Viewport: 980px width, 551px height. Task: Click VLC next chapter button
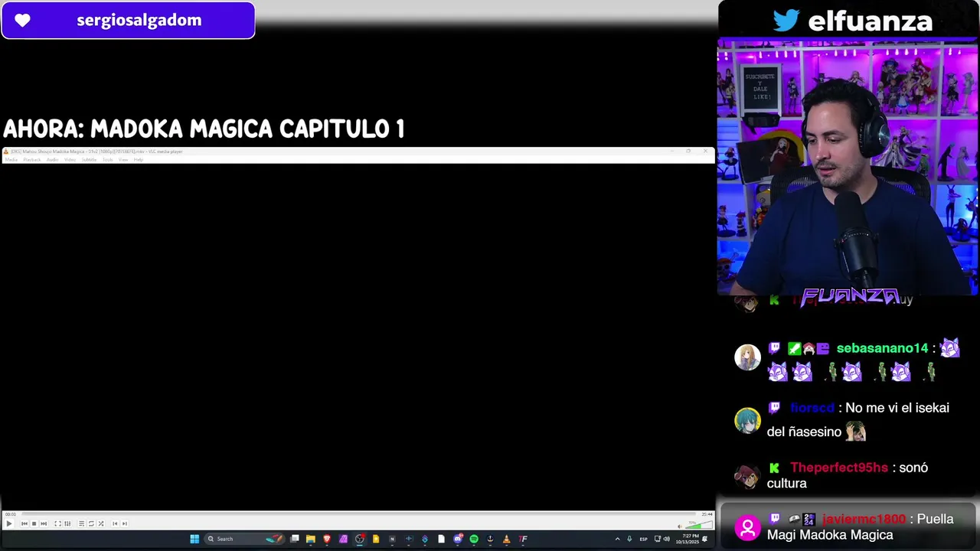(x=125, y=523)
